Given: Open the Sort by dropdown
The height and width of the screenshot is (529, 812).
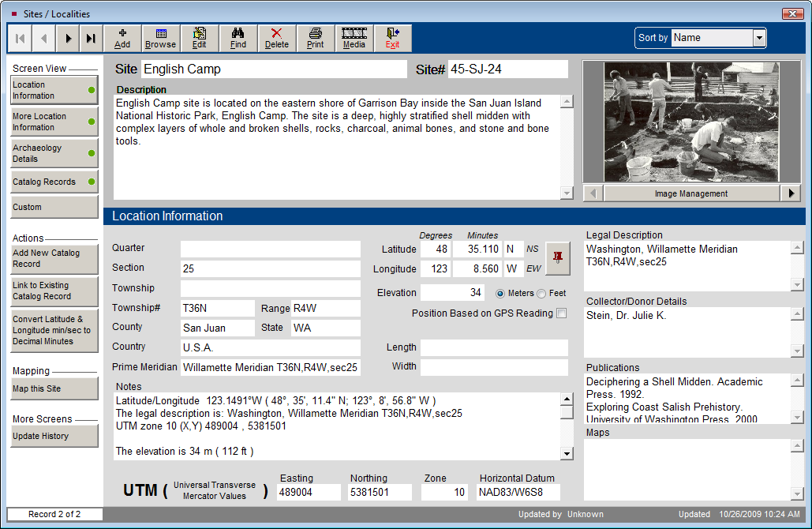Looking at the screenshot, I should coord(759,38).
